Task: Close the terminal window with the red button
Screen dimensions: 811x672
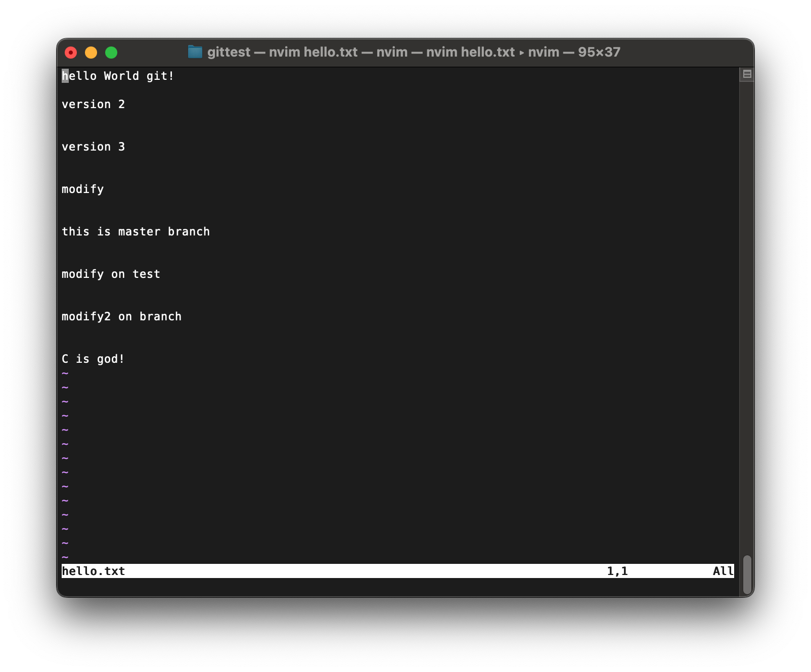Action: 71,53
